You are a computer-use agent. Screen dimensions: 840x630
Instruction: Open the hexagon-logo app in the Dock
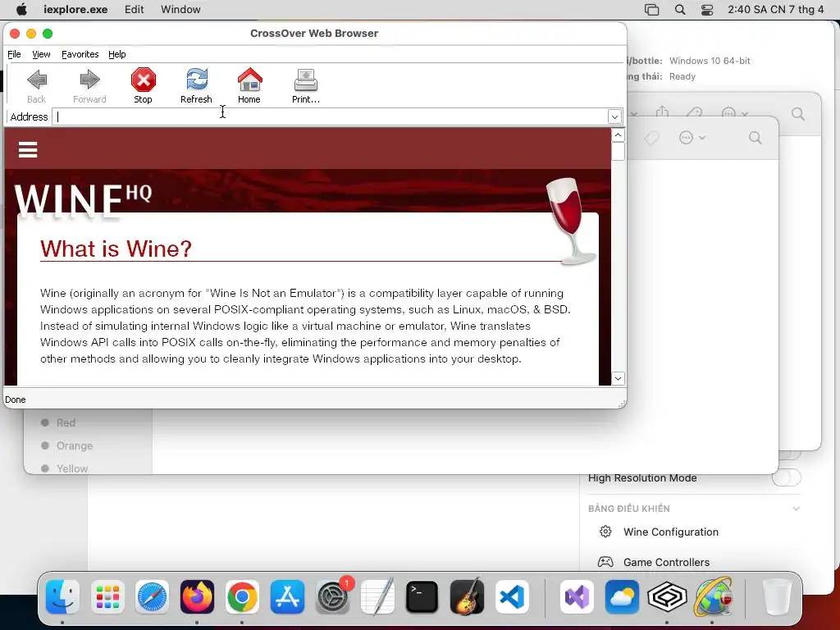(x=667, y=597)
